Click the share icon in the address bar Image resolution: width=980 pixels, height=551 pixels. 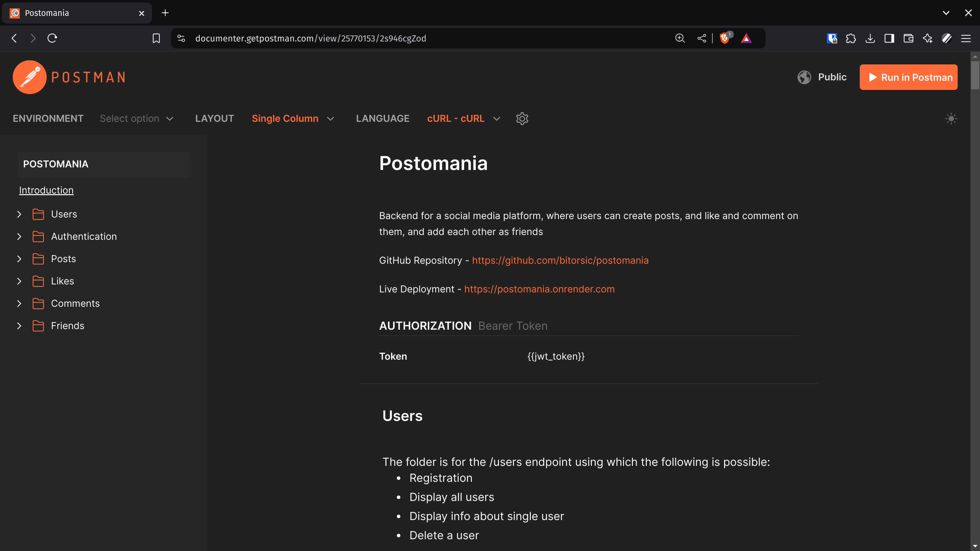coord(702,38)
